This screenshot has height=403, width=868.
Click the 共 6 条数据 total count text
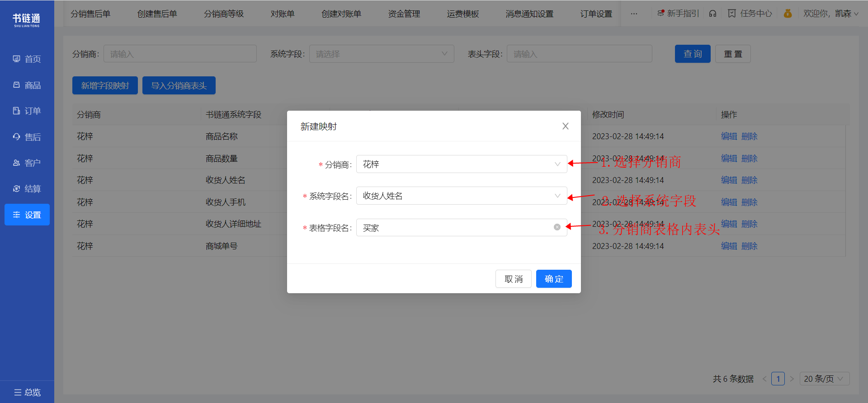[733, 379]
